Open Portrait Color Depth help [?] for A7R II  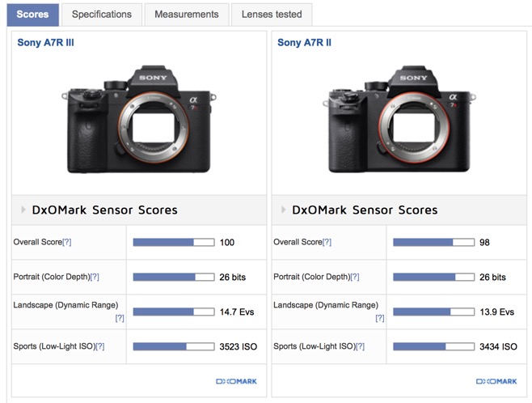pyautogui.click(x=355, y=277)
